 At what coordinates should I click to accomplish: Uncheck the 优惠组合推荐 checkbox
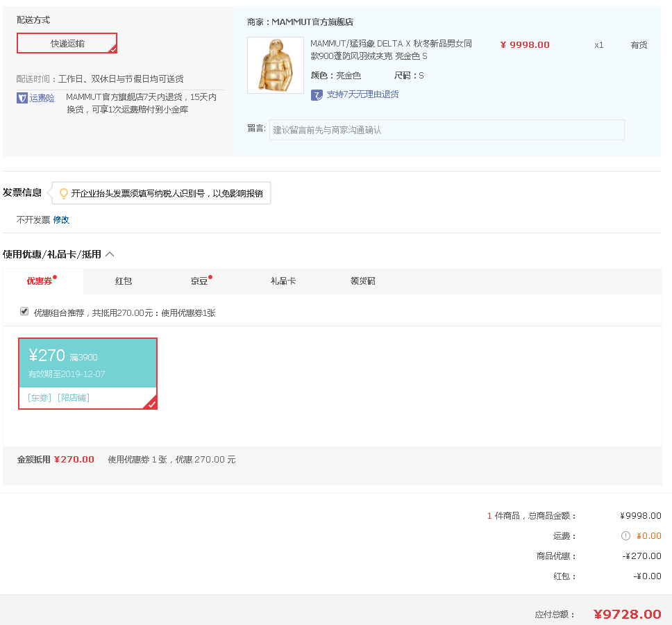[x=24, y=311]
